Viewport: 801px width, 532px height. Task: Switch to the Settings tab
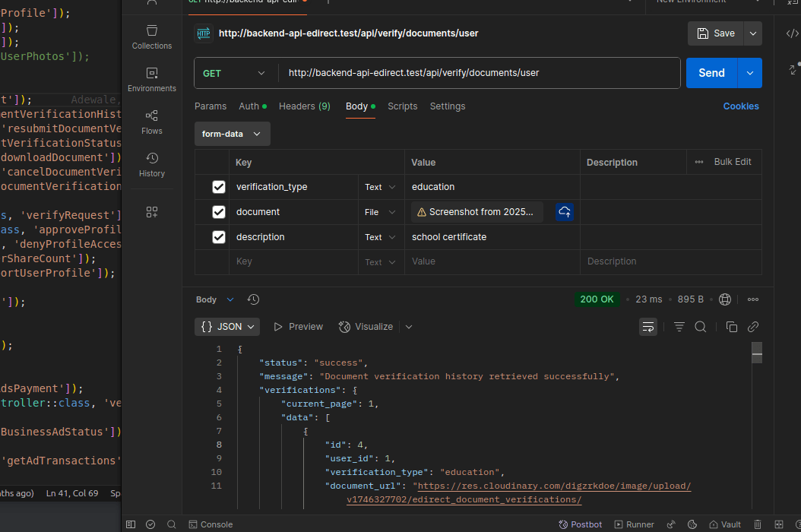point(448,106)
